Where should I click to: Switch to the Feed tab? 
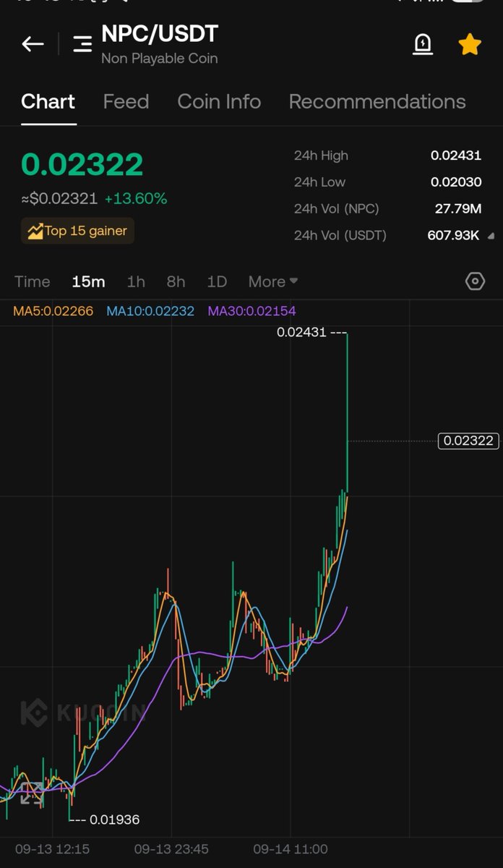[126, 101]
